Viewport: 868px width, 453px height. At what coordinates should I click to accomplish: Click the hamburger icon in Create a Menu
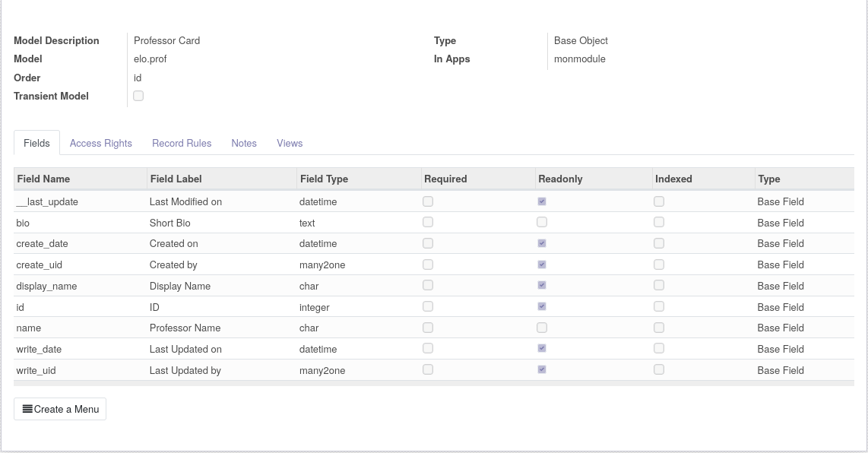27,409
